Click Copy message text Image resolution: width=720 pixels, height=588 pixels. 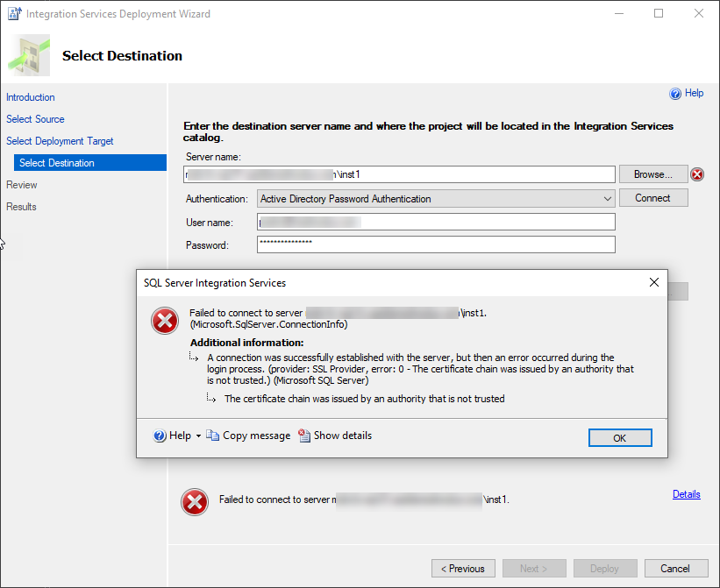click(x=256, y=436)
